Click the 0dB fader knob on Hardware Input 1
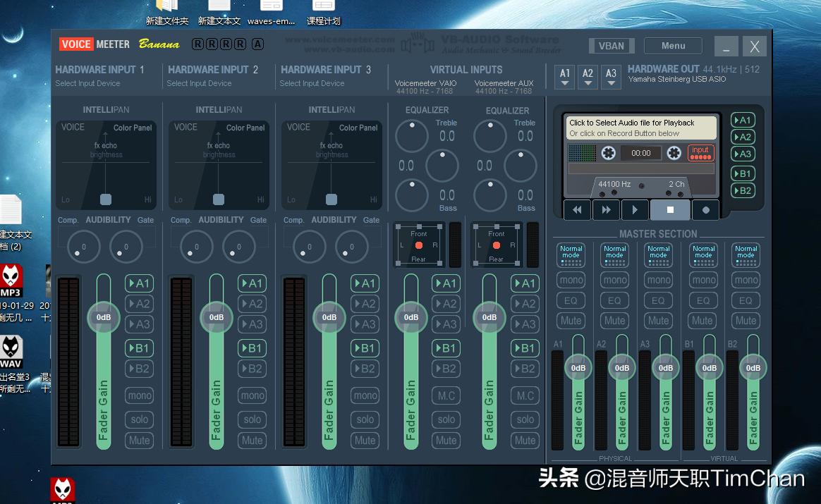This screenshot has height=504, width=821. [103, 317]
